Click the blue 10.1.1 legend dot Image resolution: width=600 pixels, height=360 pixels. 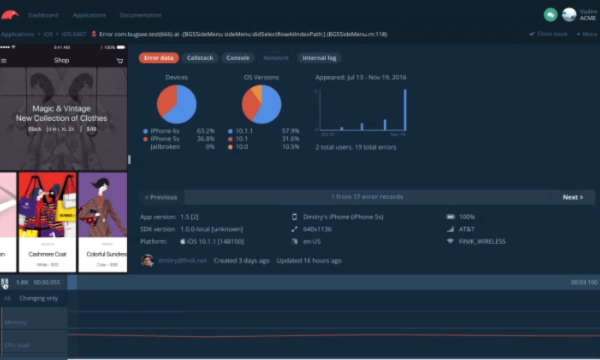(230, 131)
